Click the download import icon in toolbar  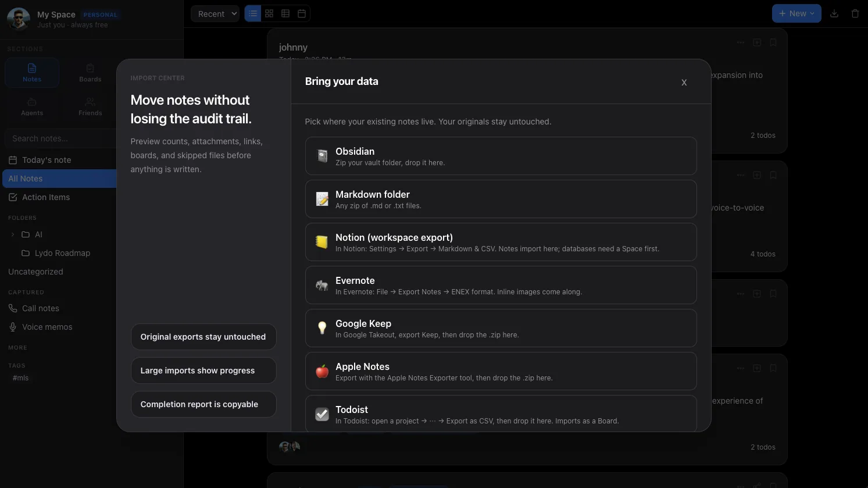pyautogui.click(x=834, y=13)
